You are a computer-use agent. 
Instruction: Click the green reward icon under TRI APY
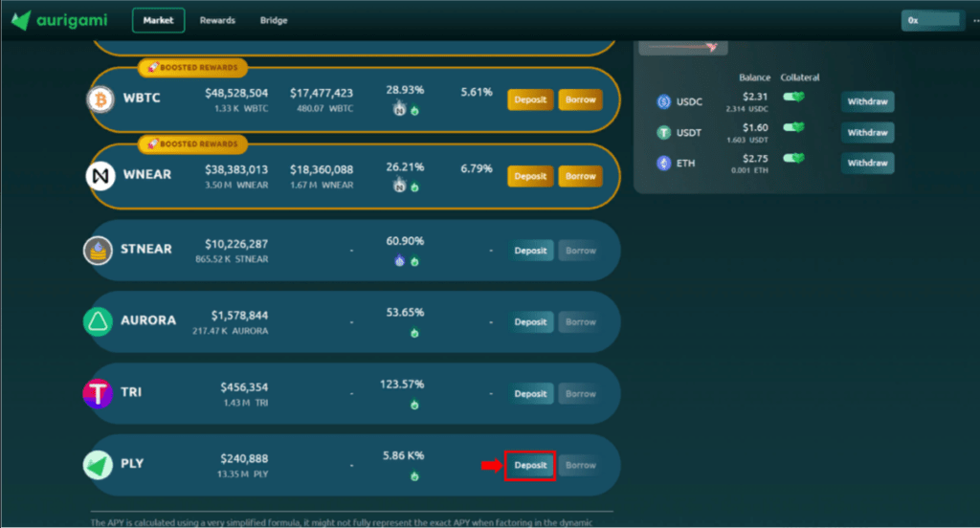(414, 405)
